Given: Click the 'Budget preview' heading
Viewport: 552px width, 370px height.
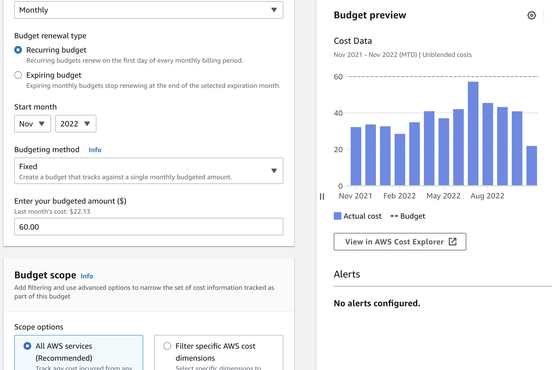Looking at the screenshot, I should coord(370,15).
